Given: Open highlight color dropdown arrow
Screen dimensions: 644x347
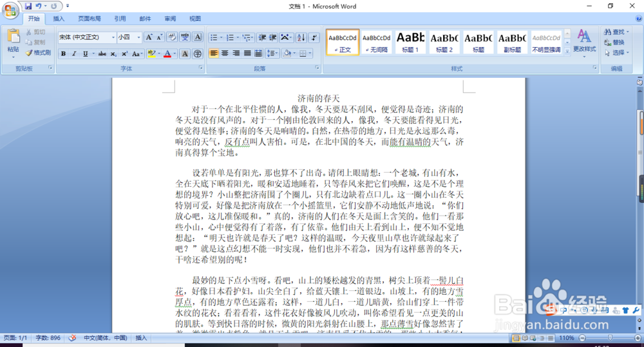Looking at the screenshot, I should (159, 54).
